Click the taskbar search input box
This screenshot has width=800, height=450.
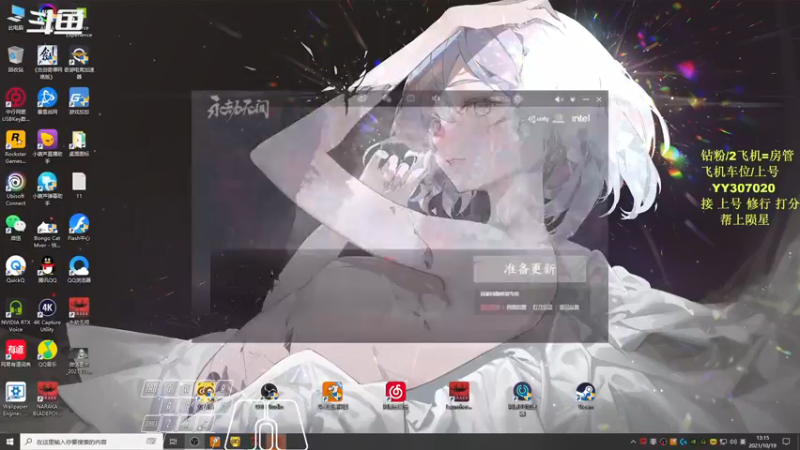[92, 441]
